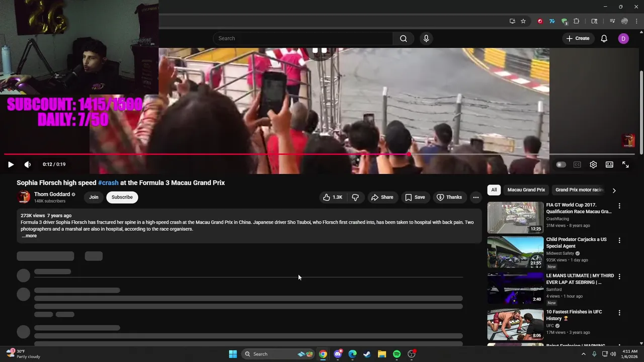Viewport: 644px width, 362px height.
Task: Dislike the video with thumbs down
Action: click(x=355, y=197)
